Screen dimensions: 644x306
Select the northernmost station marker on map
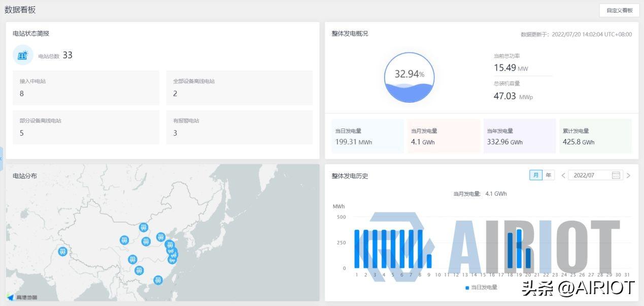[144, 227]
